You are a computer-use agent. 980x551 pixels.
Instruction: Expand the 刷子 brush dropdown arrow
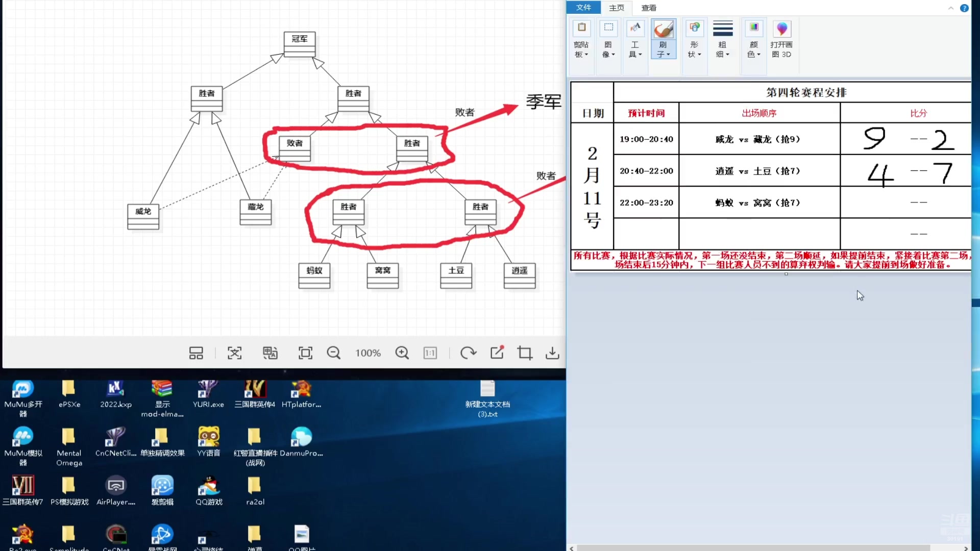668,55
